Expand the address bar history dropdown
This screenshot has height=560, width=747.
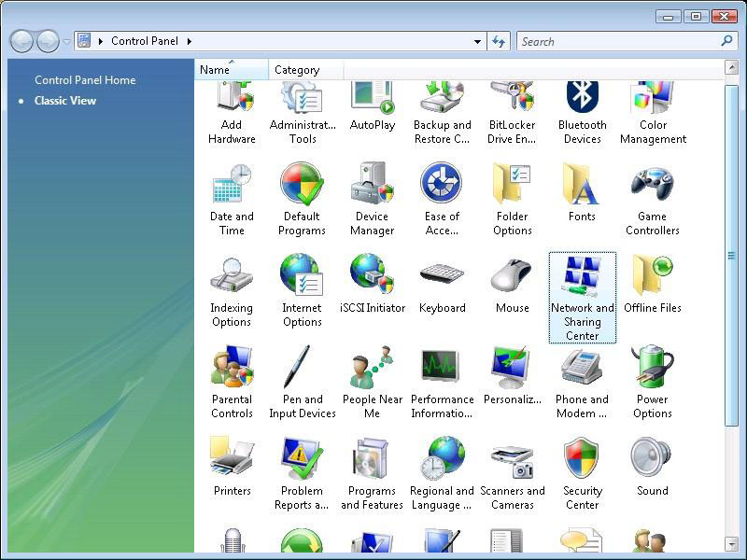tap(477, 41)
